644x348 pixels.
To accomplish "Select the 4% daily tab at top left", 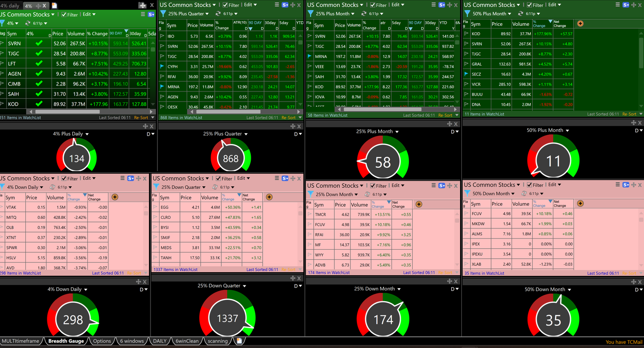I will (x=10, y=6).
